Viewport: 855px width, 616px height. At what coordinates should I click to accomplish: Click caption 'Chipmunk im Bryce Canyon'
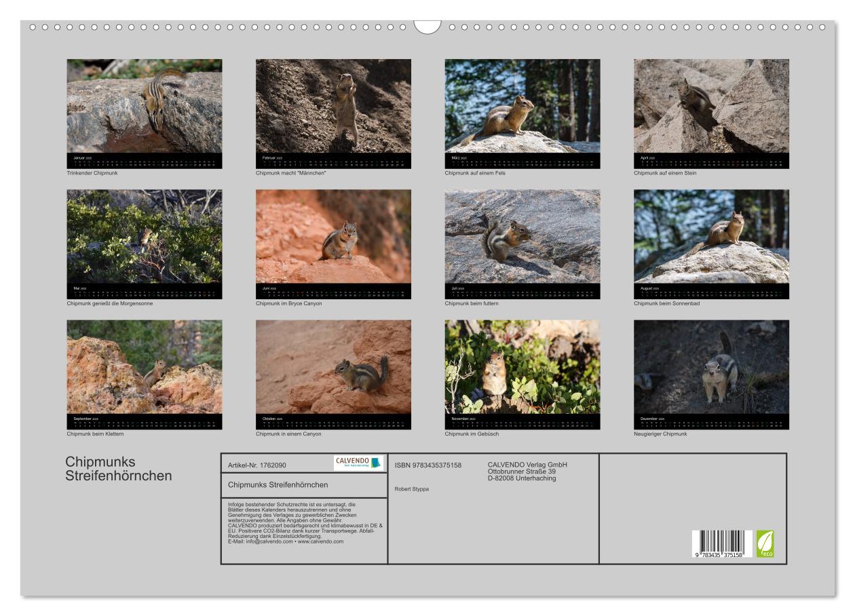289,303
